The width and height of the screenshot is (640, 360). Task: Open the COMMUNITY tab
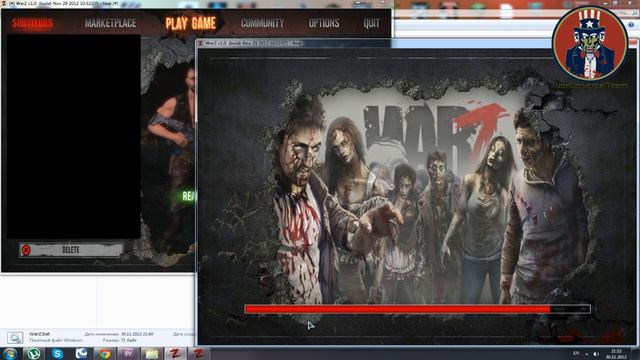coord(262,23)
